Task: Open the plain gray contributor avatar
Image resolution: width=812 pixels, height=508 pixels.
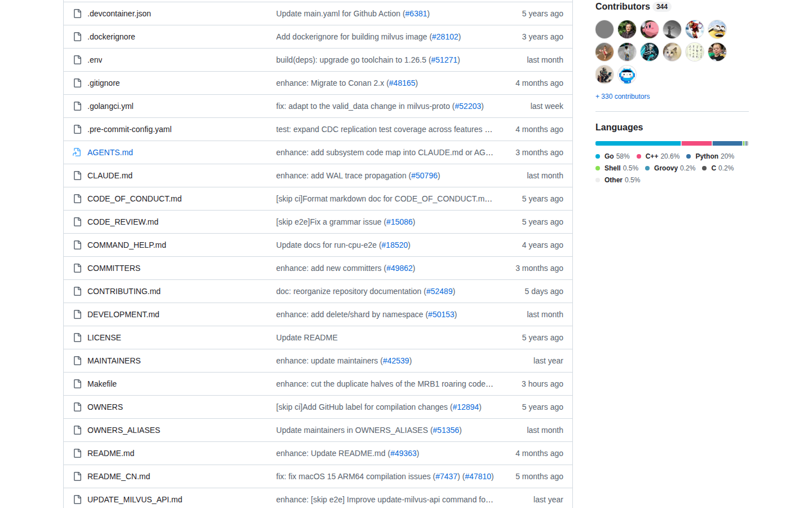Action: pos(604,29)
